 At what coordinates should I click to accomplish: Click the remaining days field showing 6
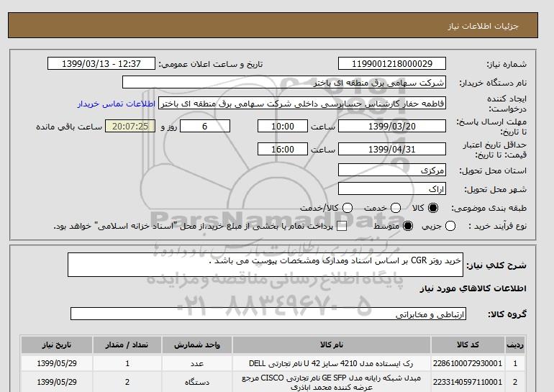[x=205, y=126]
